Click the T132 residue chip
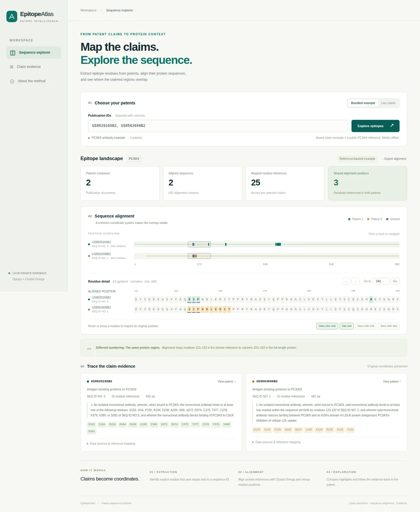The width and height of the screenshot is (420, 512). coord(350,429)
